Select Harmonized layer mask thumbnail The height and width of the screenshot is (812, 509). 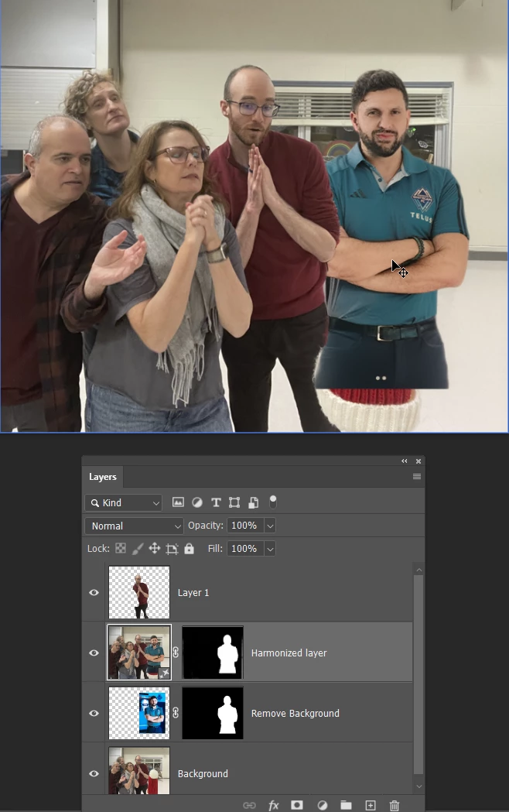(x=213, y=653)
